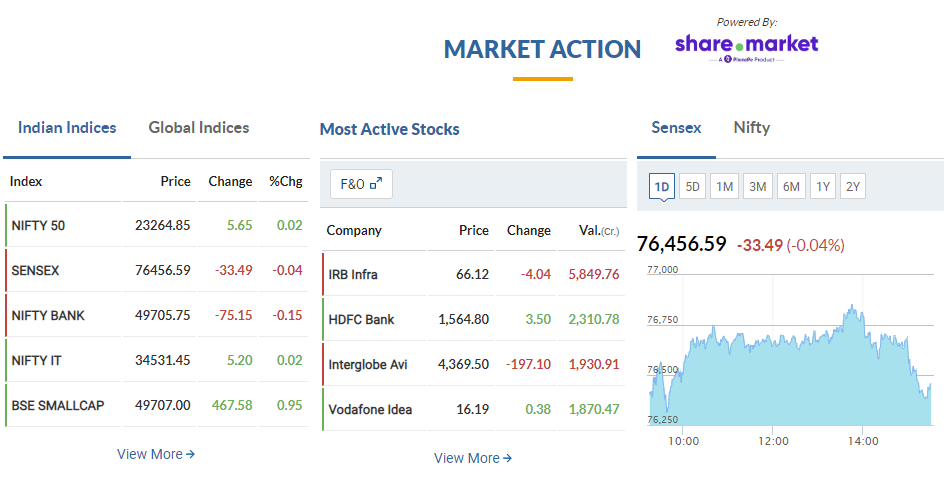Select 1Y chart range
This screenshot has width=952, height=479.
tap(823, 186)
